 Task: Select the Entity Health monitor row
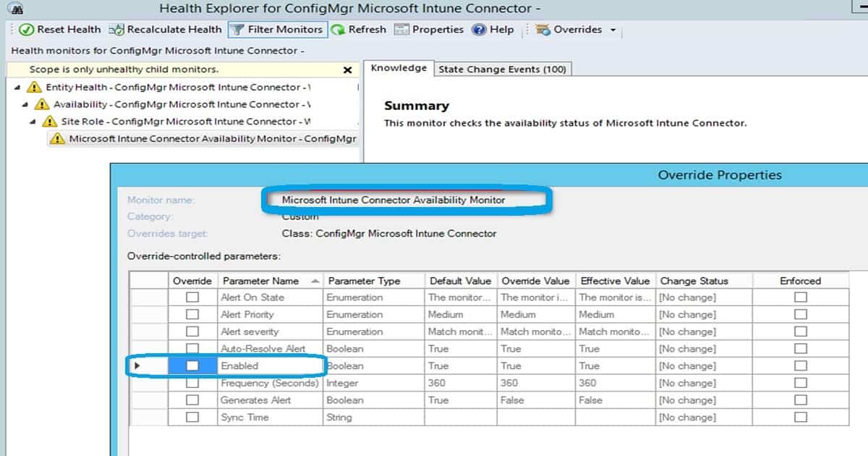pos(178,87)
